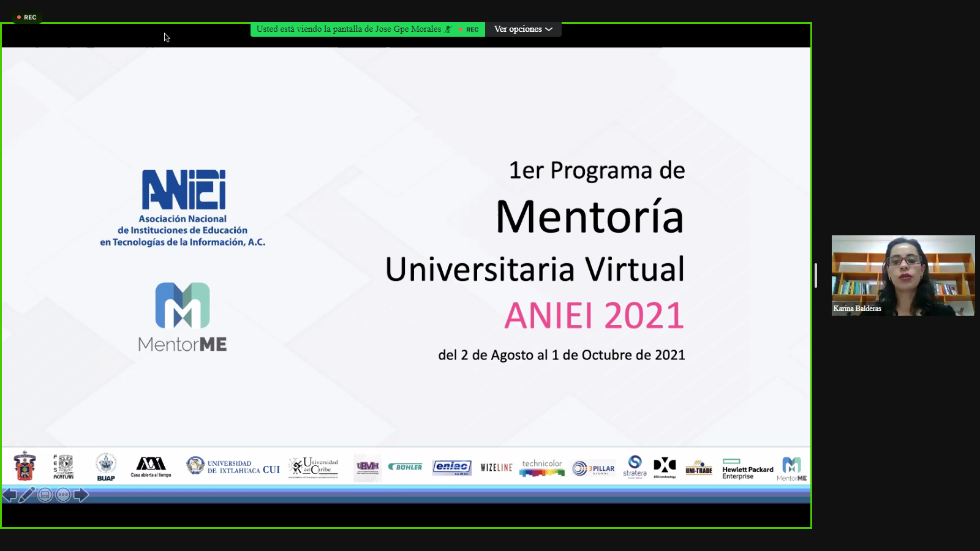Grab the divider handle beside the video panel

coord(816,275)
